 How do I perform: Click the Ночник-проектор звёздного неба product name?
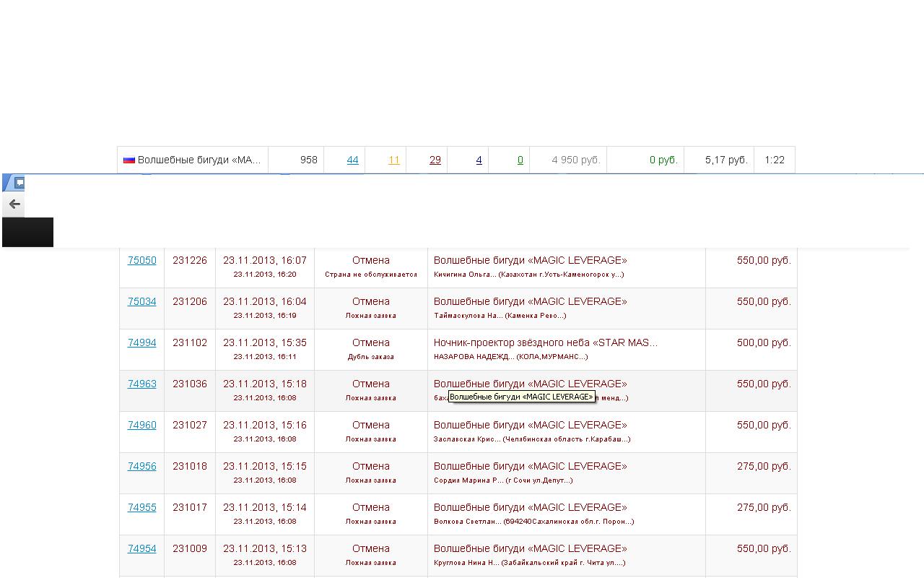pyautogui.click(x=545, y=342)
